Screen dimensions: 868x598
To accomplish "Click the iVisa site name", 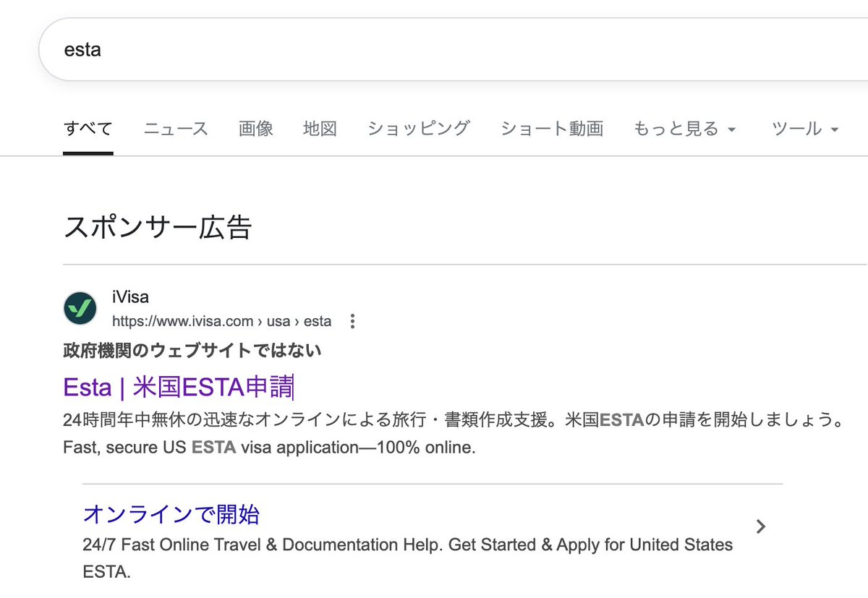I will pyautogui.click(x=130, y=297).
